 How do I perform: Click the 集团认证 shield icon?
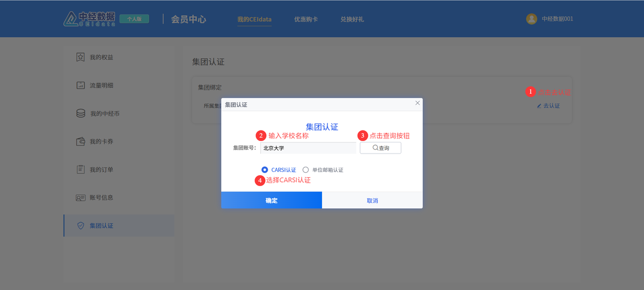(80, 226)
